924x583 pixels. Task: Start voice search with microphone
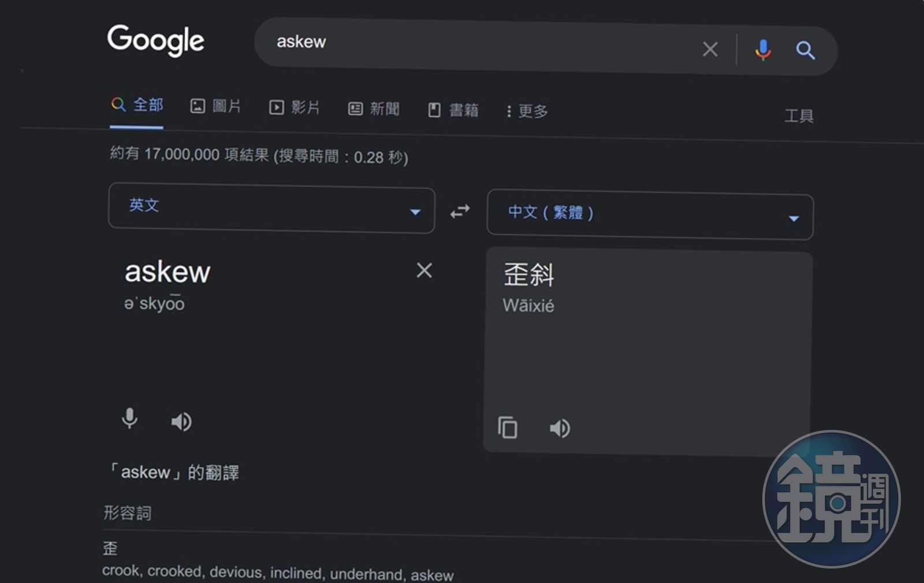tap(762, 50)
